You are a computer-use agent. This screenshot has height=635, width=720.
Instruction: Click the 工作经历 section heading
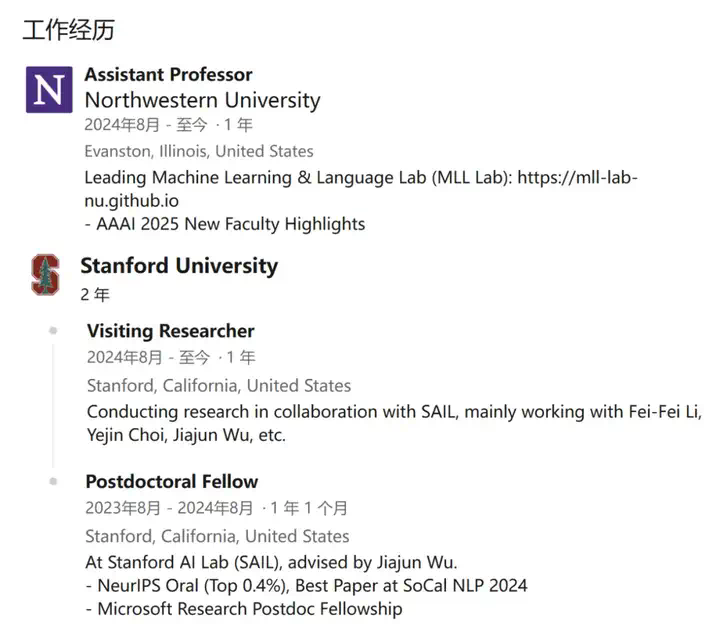point(68,30)
